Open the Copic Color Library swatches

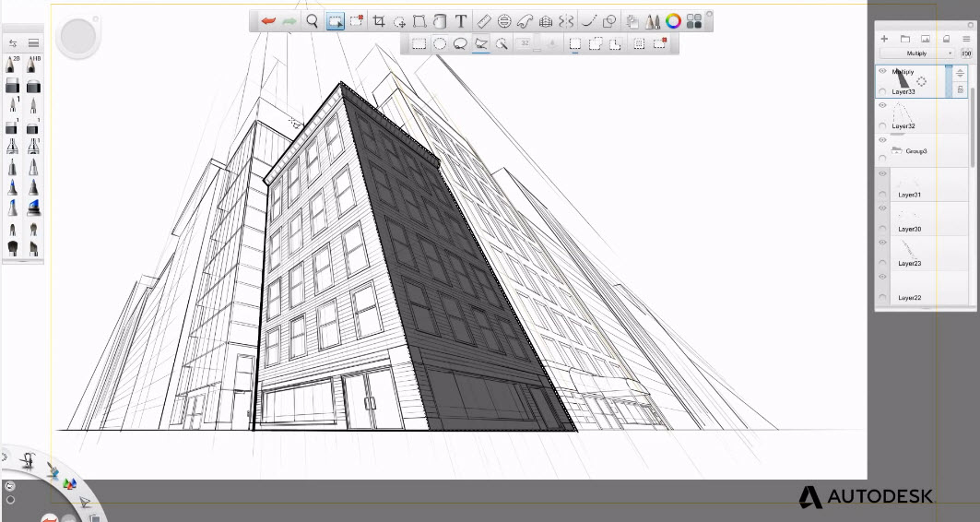click(694, 21)
